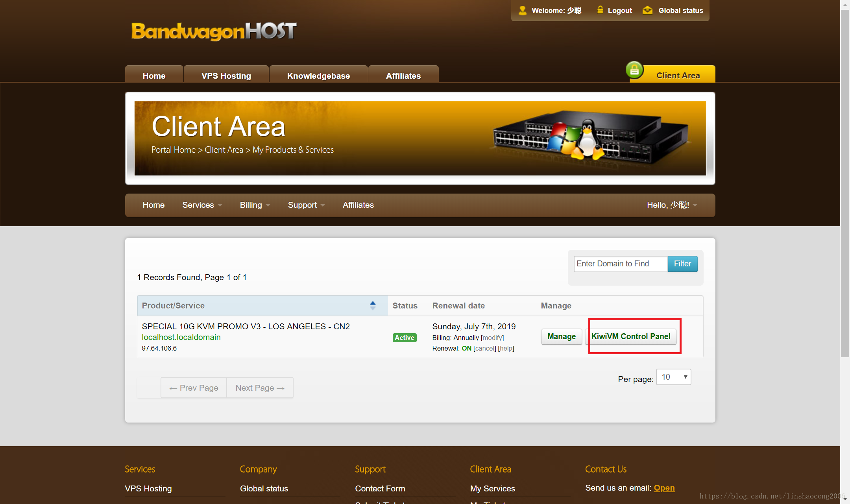Open the KiwiVM Control Panel
850x504 pixels.
(631, 336)
